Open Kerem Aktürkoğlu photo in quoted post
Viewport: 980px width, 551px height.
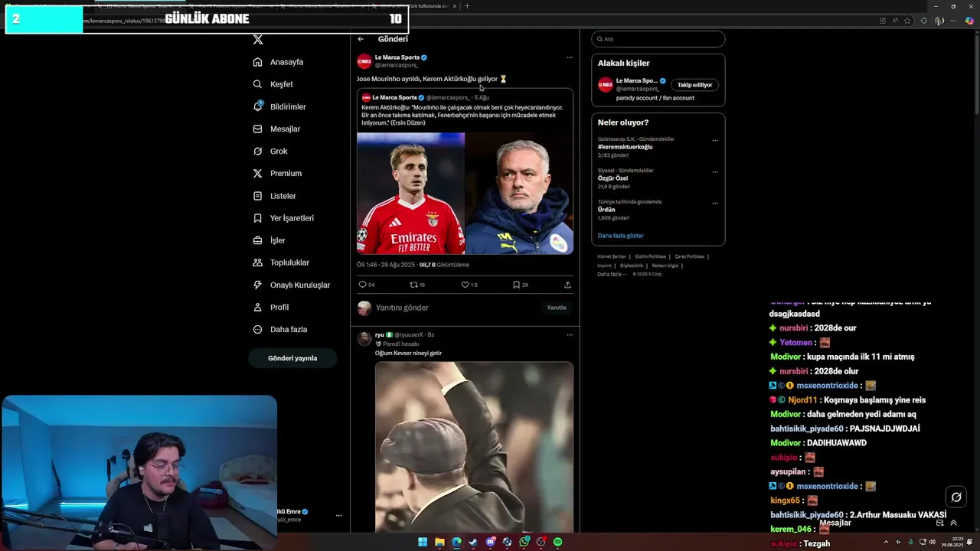pyautogui.click(x=410, y=193)
